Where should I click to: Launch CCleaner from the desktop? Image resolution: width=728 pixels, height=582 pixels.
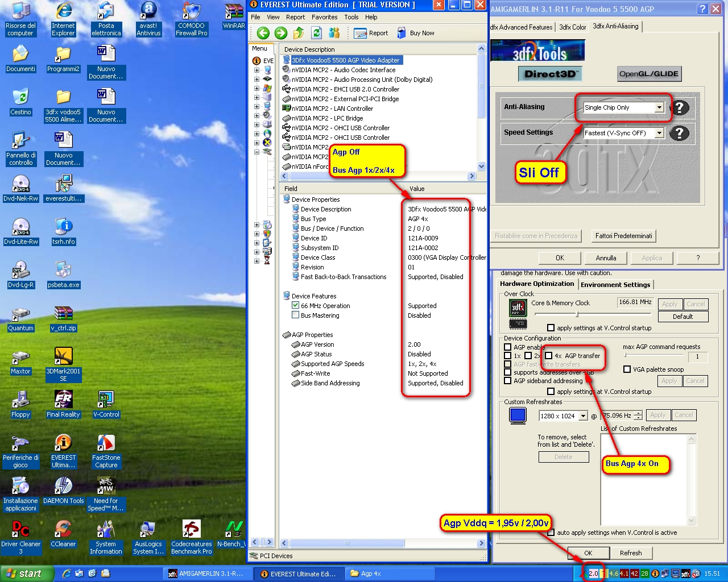(x=63, y=534)
